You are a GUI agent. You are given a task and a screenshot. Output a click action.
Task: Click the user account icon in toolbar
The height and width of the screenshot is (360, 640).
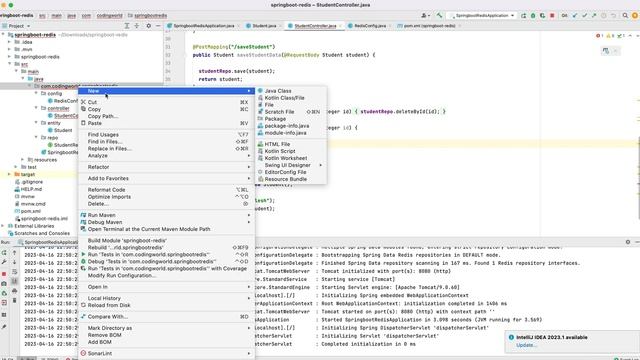(425, 16)
